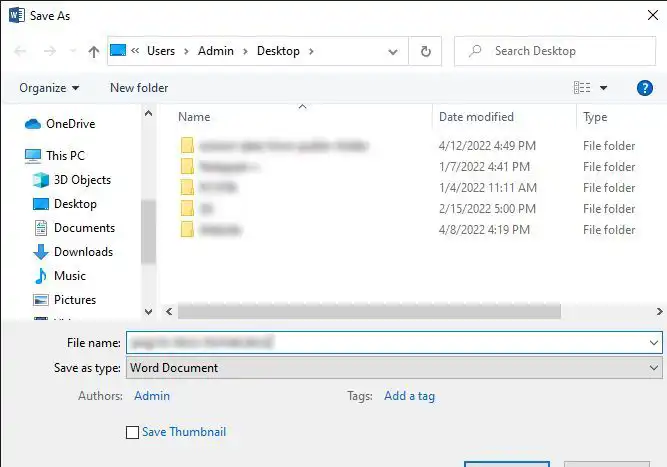
Task: Go back with the left arrow
Action: point(20,51)
